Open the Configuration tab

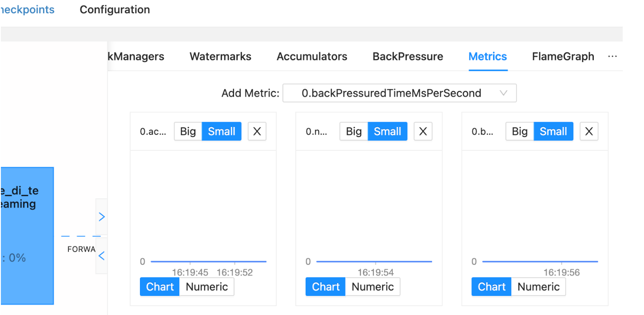[115, 10]
